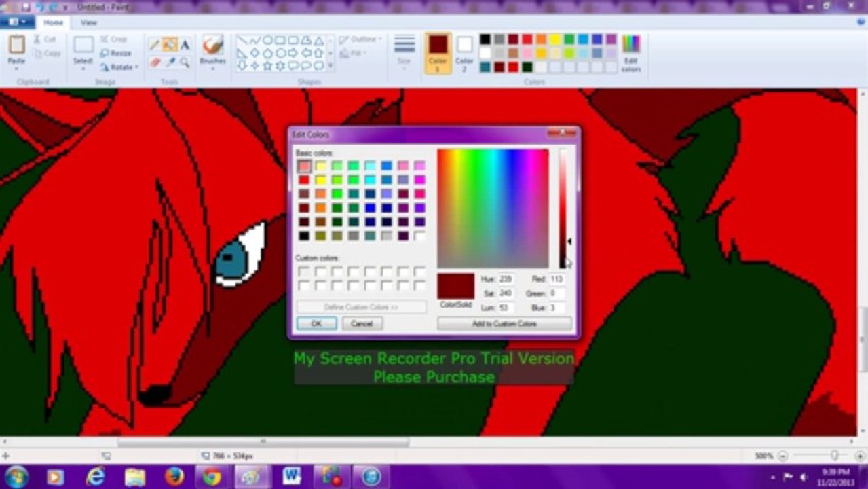This screenshot has width=868, height=489.
Task: Click the zoom out minus button
Action: pos(782,456)
